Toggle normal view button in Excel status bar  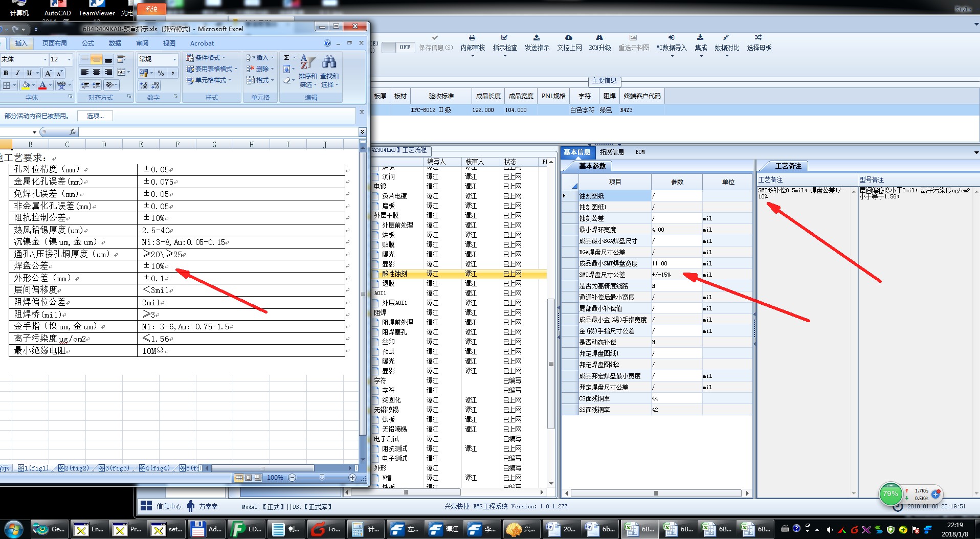coord(239,478)
